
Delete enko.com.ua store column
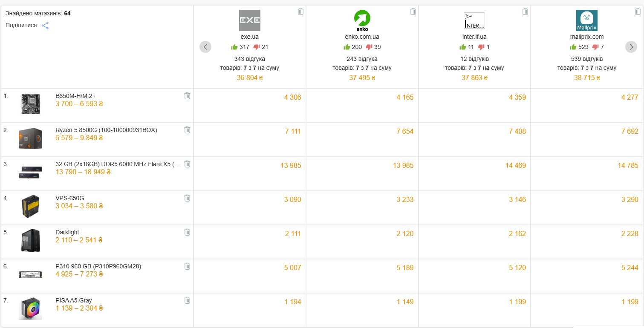pos(413,12)
